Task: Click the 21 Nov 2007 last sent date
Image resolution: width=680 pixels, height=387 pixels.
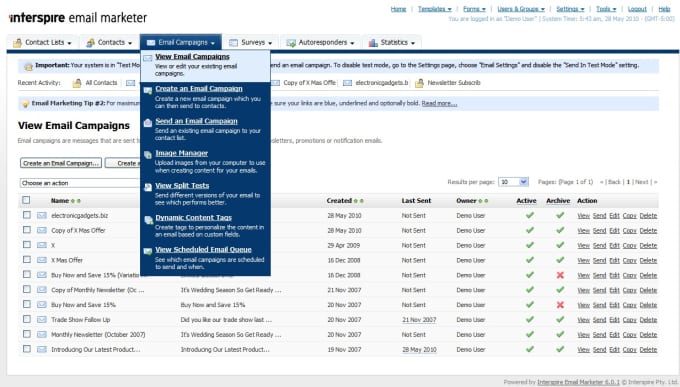Action: 419,320
